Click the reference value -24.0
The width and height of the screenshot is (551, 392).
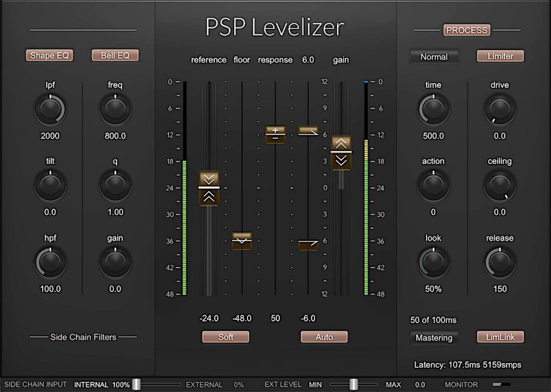[x=209, y=318]
